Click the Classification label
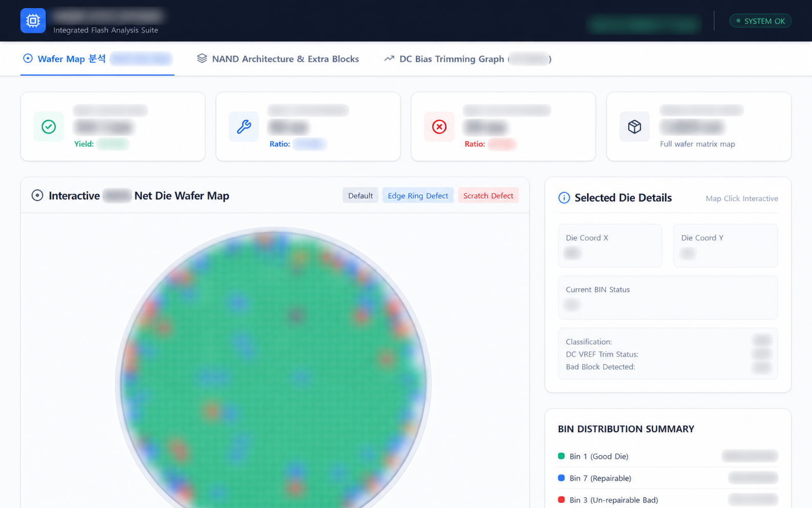Screen dimensions: 812x508 point(589,342)
